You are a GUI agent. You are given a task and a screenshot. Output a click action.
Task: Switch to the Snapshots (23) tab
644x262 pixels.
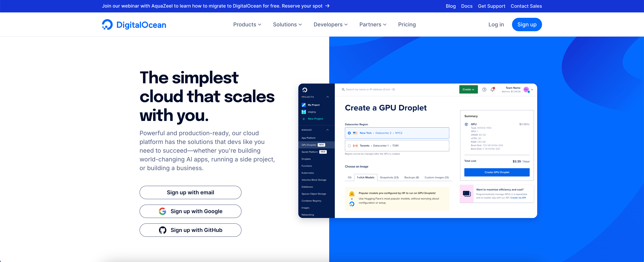click(x=389, y=178)
